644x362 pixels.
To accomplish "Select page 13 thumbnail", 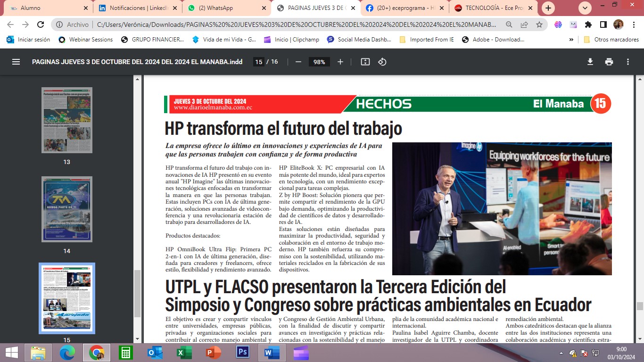I will click(66, 120).
